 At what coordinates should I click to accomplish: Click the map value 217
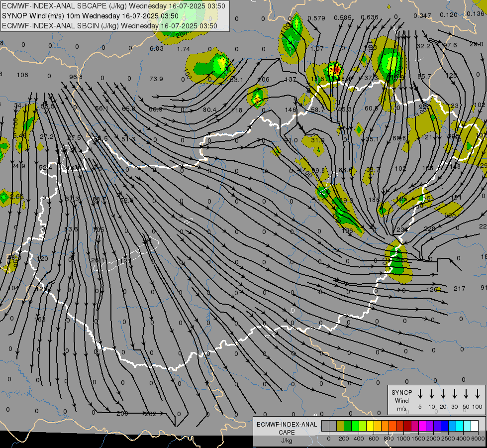click(459, 289)
